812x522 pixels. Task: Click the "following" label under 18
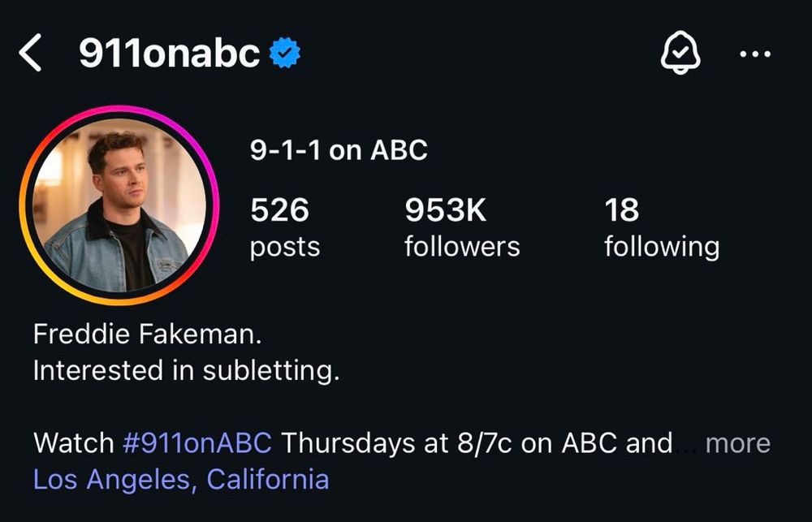[661, 246]
